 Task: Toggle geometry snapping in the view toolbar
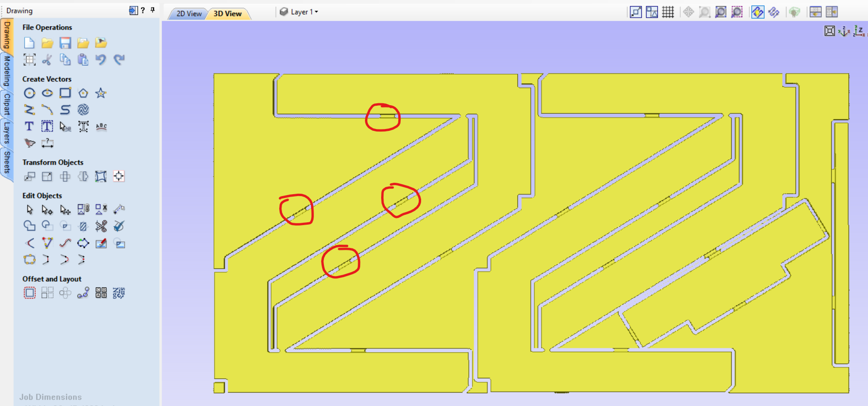[x=636, y=12]
